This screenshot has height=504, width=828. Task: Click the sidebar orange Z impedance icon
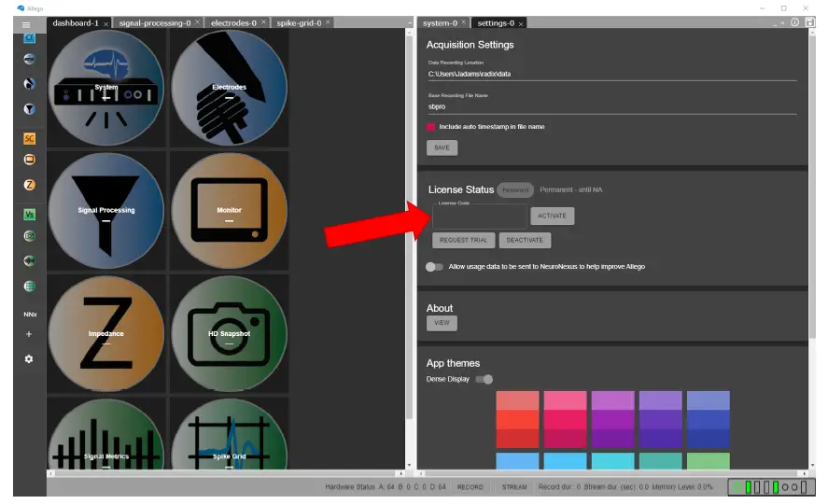tap(30, 185)
